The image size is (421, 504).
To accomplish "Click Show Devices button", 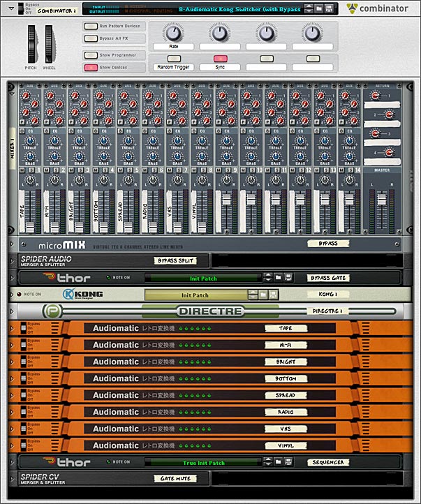I will click(91, 68).
